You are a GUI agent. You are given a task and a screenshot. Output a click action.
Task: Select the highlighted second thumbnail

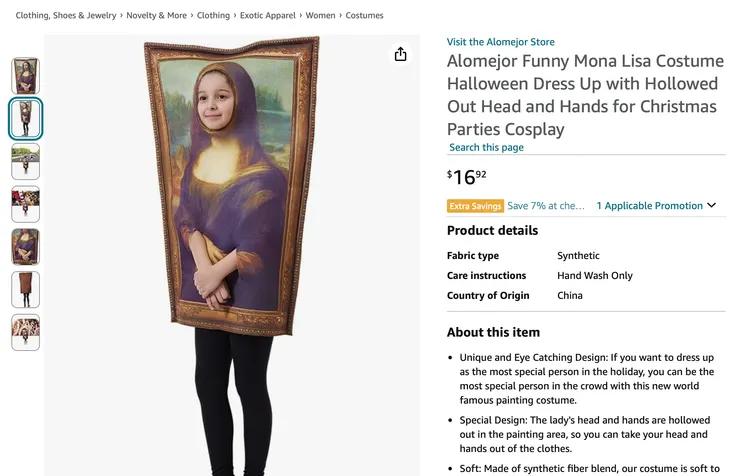pyautogui.click(x=26, y=118)
